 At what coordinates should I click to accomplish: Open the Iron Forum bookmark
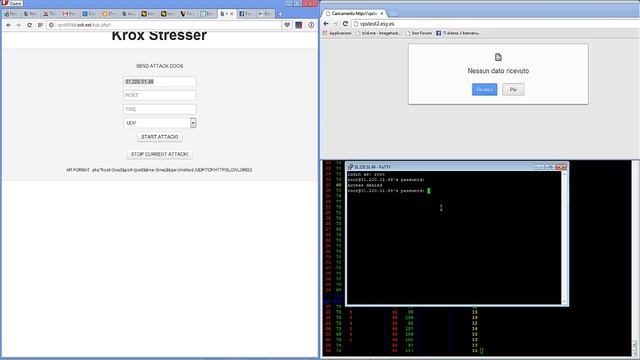tap(419, 33)
